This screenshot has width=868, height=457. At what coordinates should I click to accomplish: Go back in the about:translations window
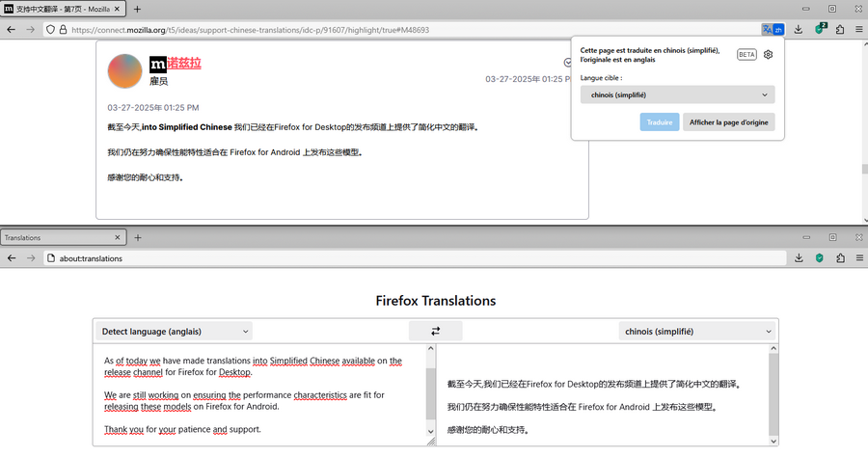point(12,257)
